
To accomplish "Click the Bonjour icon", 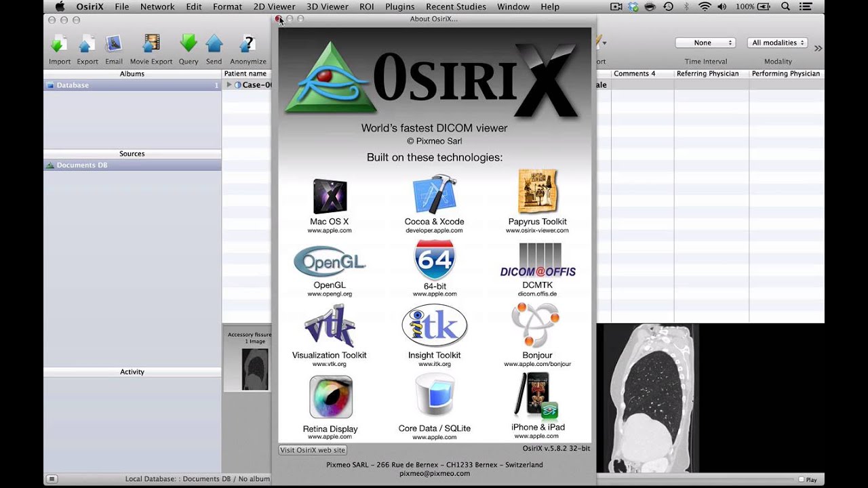I will [536, 326].
